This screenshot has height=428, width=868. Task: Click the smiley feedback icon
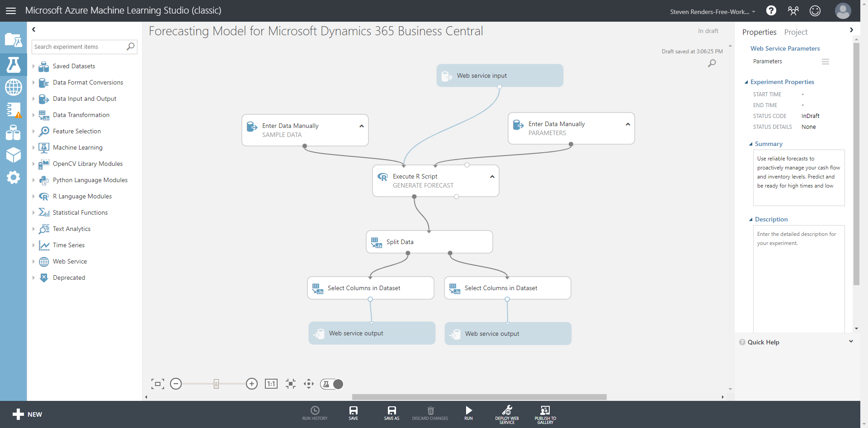click(815, 10)
